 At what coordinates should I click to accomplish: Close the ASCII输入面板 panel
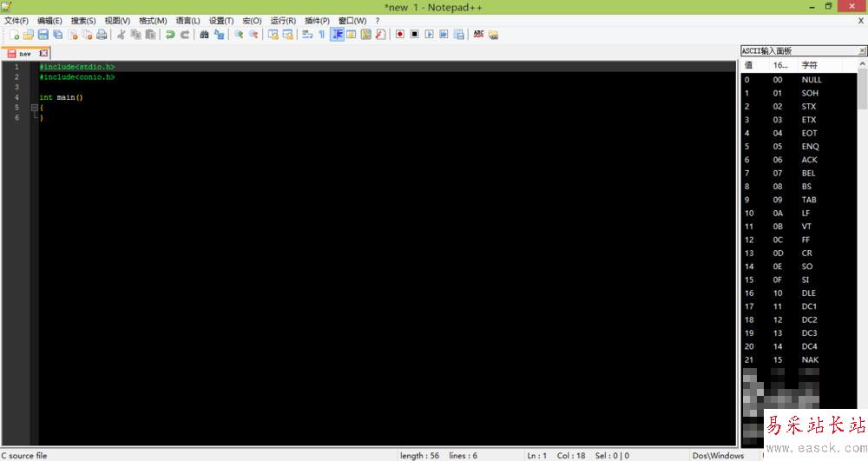click(862, 50)
